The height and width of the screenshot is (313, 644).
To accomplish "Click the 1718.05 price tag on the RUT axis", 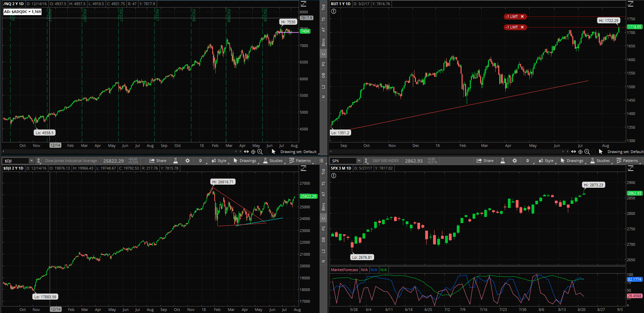I will click(634, 27).
